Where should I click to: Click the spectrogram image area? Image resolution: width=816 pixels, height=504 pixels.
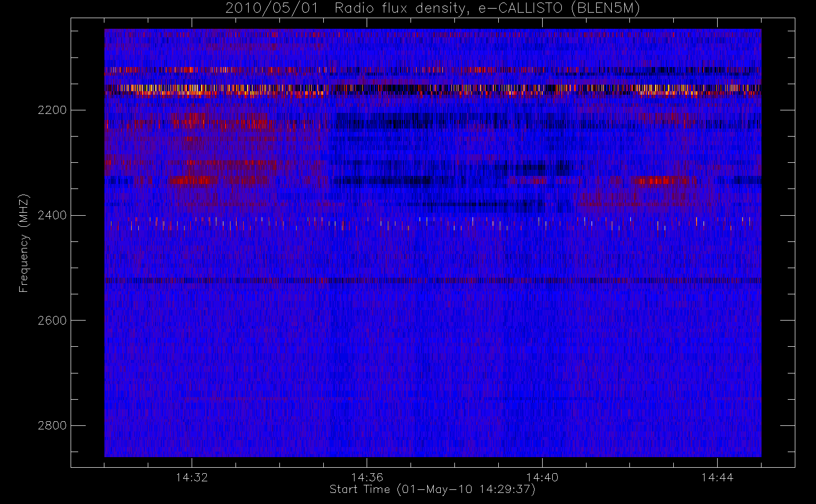[433, 243]
